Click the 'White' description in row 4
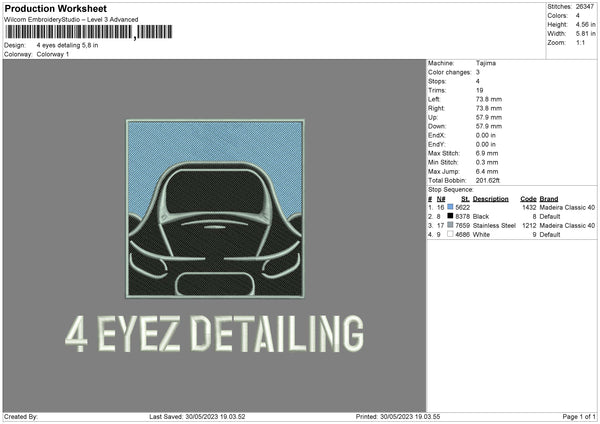 (x=481, y=235)
